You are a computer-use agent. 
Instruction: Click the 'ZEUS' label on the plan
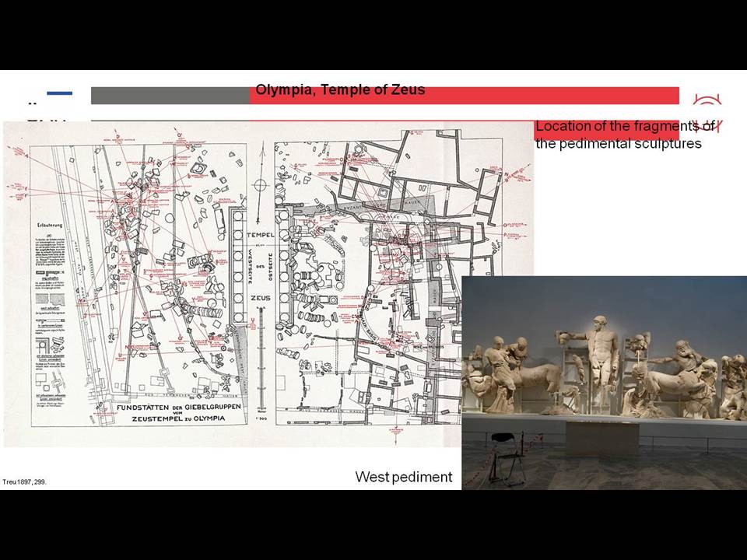tap(261, 298)
